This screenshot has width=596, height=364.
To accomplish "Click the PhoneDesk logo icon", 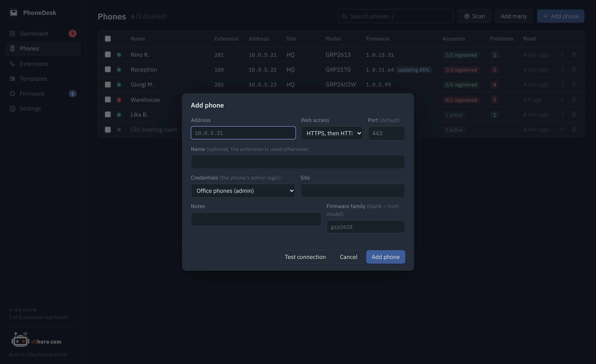I will pos(13,13).
